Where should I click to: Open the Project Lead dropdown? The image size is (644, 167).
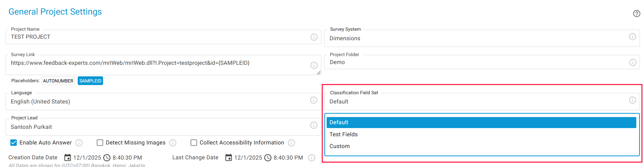pyautogui.click(x=159, y=127)
